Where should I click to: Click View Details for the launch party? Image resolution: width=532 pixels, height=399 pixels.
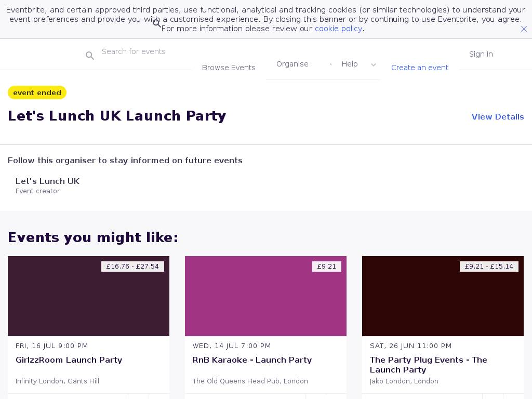pos(497,117)
